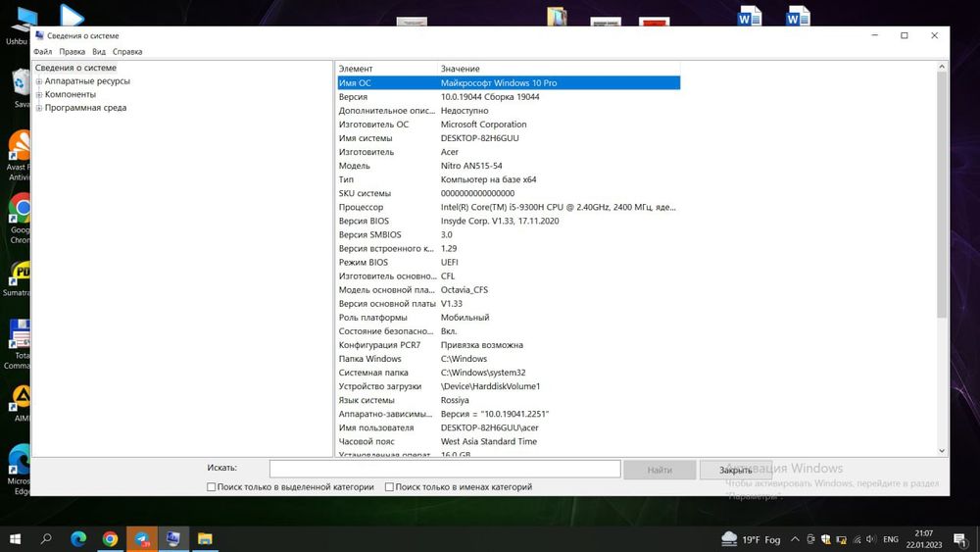Select the Часовой пояс row
980x552 pixels.
click(508, 441)
